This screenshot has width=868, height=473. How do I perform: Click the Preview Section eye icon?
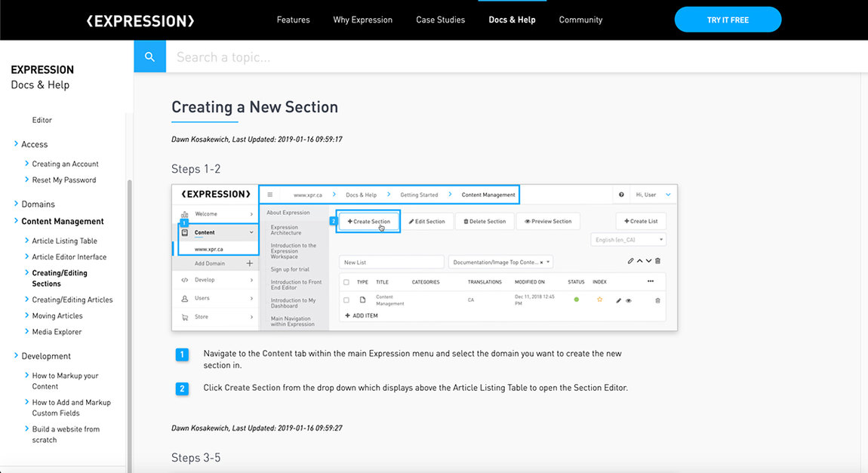pos(526,221)
